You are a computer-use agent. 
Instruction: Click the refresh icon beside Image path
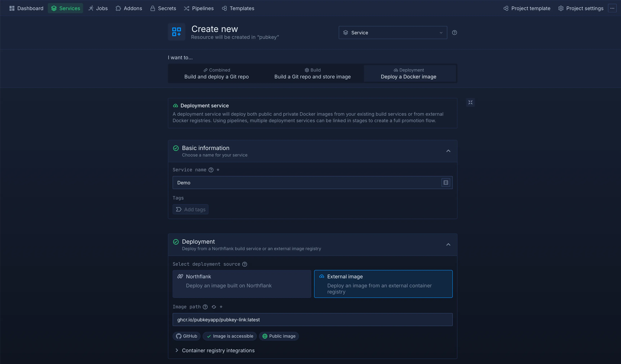214,307
